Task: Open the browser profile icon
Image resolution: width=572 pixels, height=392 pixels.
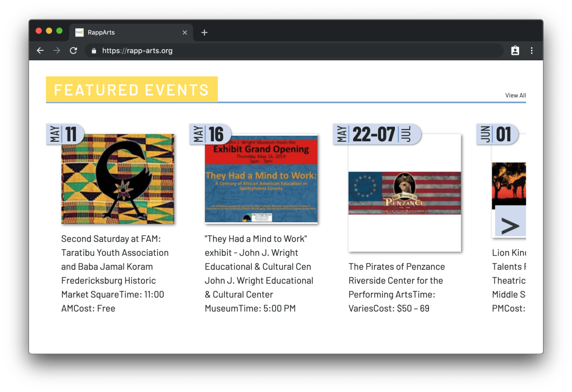Action: (x=514, y=51)
